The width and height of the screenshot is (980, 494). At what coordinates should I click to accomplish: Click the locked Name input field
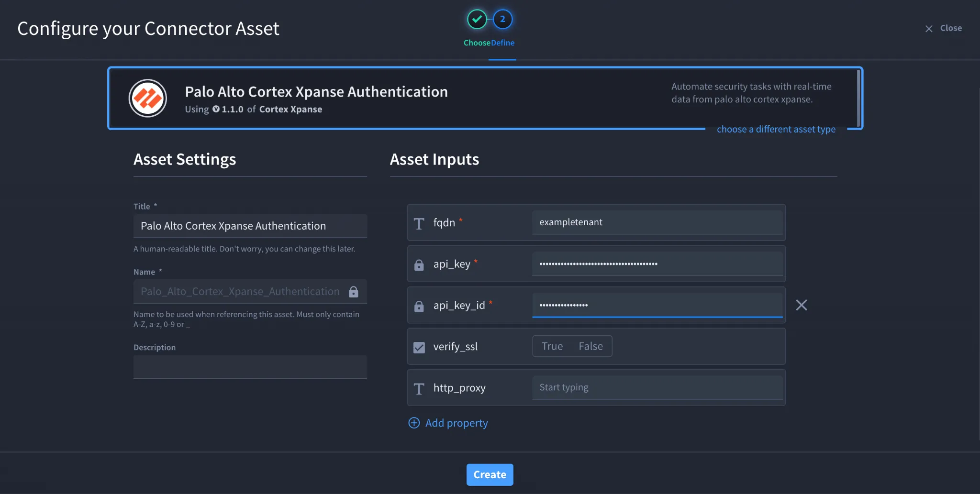click(x=250, y=291)
